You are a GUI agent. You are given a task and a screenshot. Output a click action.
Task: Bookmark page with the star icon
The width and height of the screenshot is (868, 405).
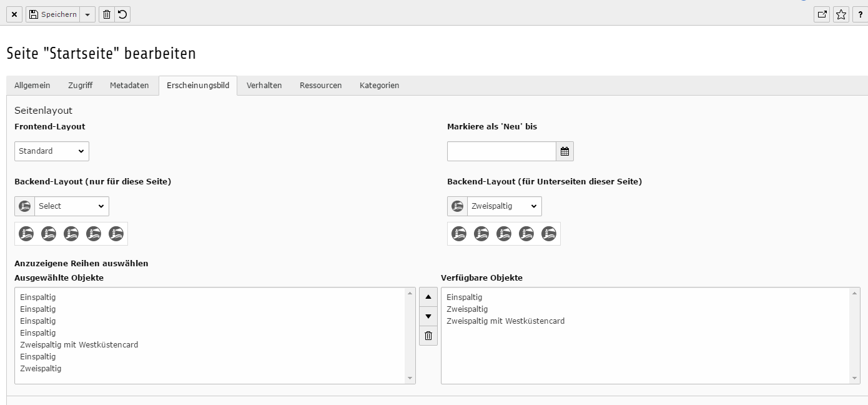pos(841,14)
